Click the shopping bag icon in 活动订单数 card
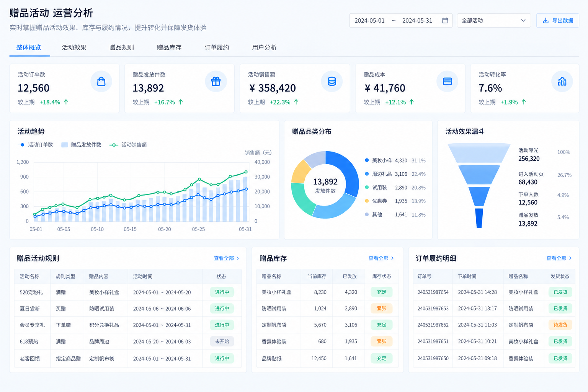588x392 pixels. [x=101, y=82]
